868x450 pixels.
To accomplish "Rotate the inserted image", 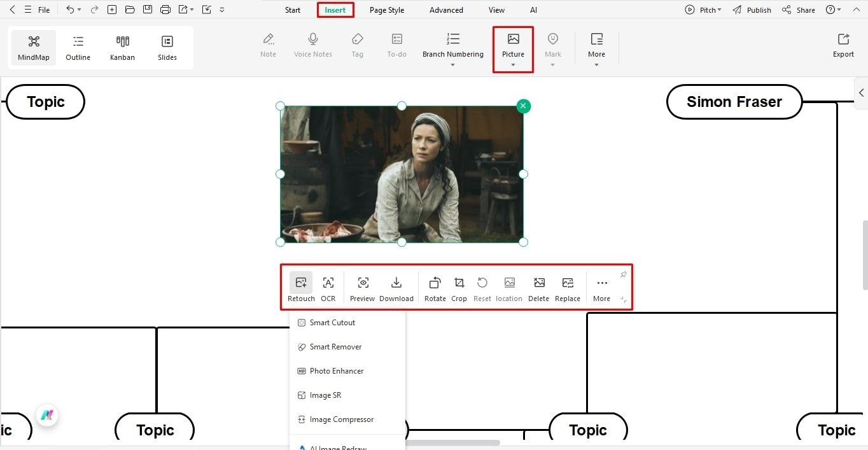I will [435, 288].
